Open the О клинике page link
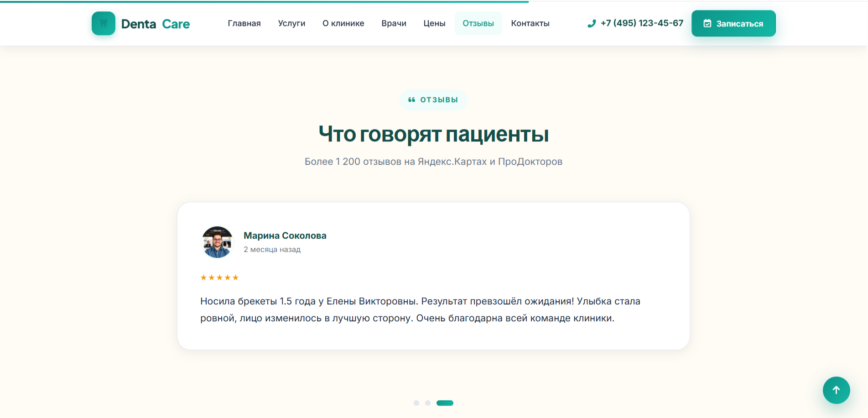Image resolution: width=868 pixels, height=418 pixels. pyautogui.click(x=343, y=23)
